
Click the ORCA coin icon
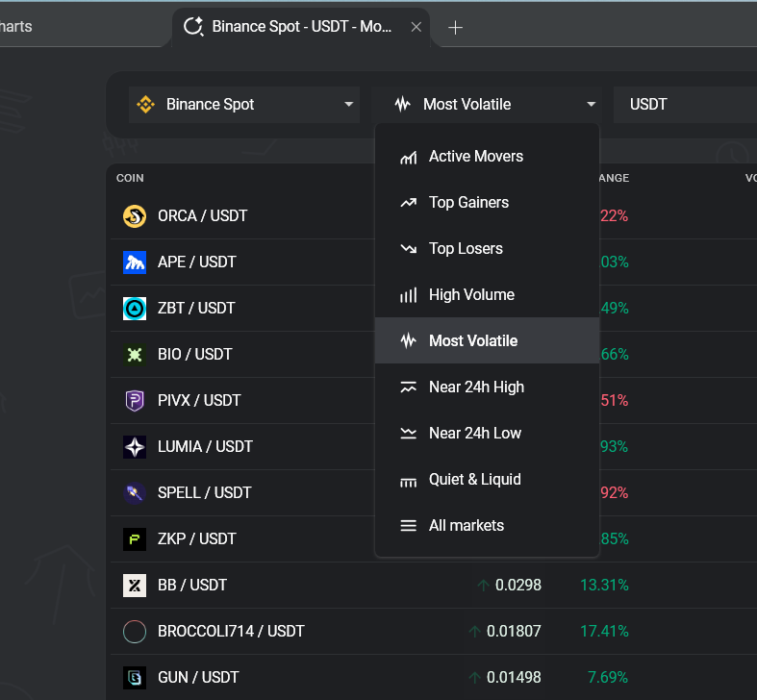[135, 216]
